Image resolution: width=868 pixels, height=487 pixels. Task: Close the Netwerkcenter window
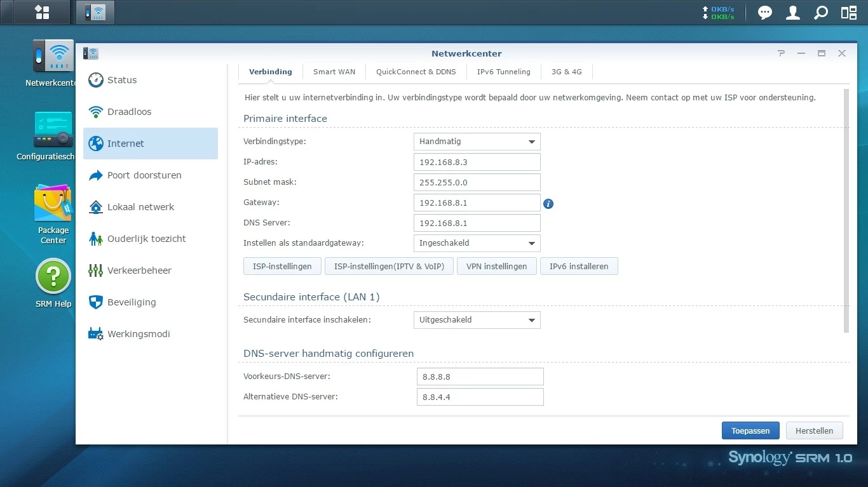[x=842, y=53]
